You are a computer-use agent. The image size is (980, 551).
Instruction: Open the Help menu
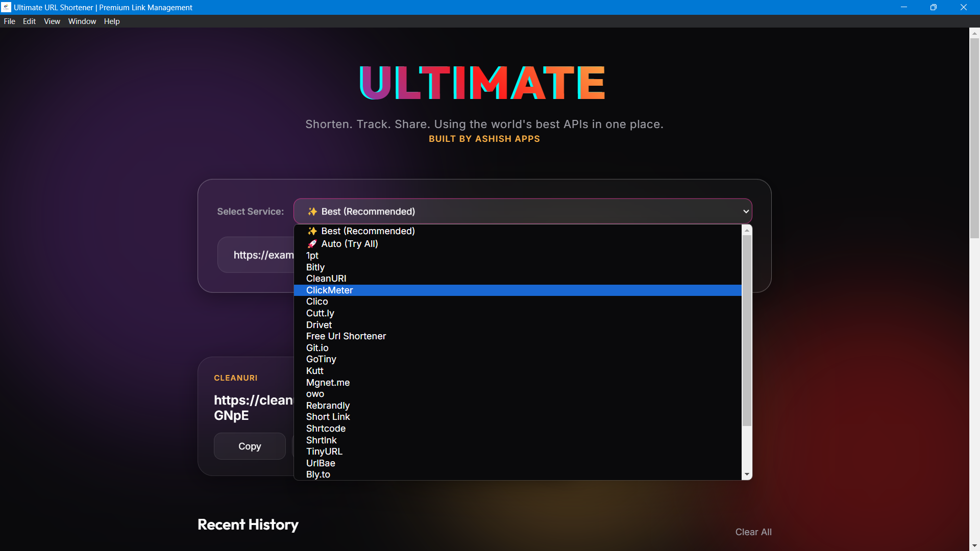point(112,21)
